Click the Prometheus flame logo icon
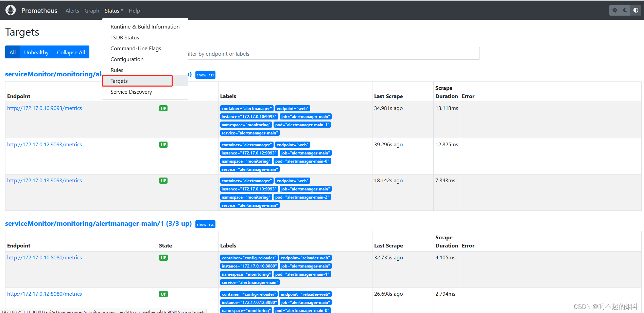 pos(11,10)
